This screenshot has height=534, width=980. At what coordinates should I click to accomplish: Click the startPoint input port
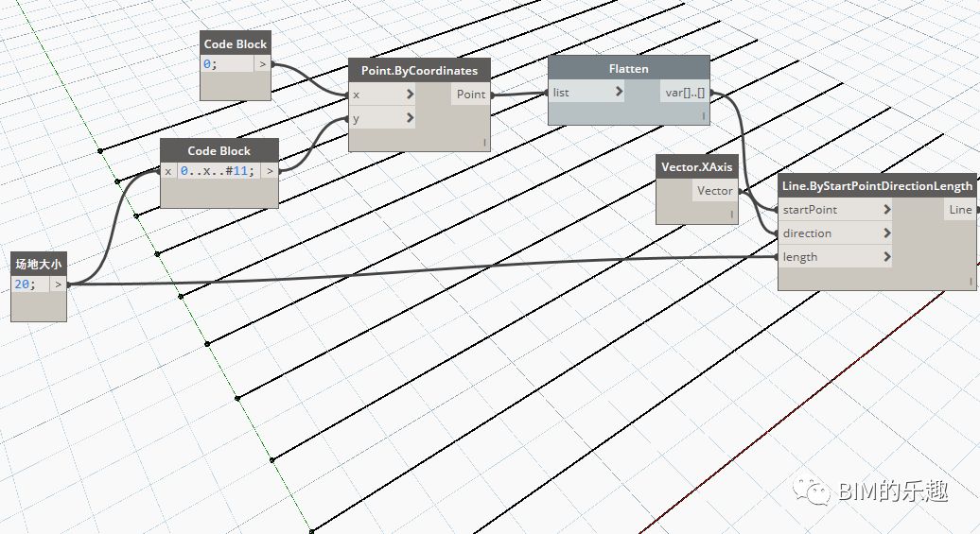click(x=834, y=209)
